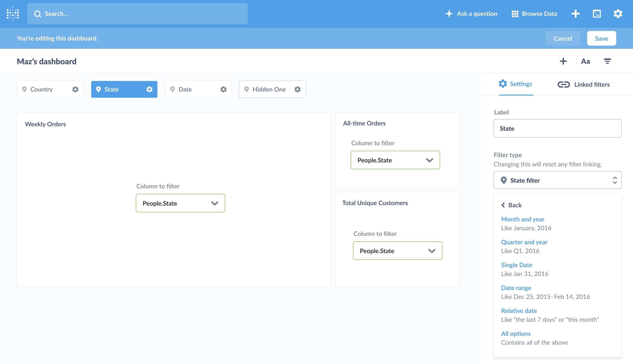Screen dimensions: 633x364
Task: Select the Single Date filter option
Action: (x=517, y=265)
